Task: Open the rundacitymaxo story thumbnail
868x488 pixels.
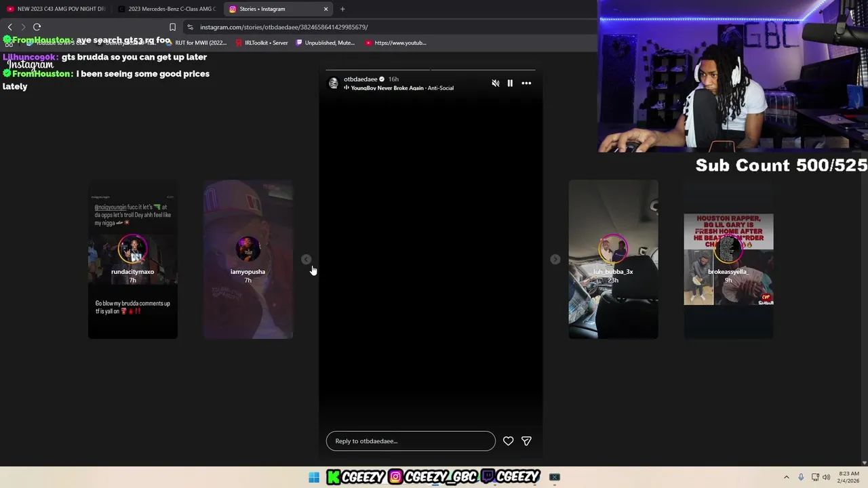Action: point(133,260)
